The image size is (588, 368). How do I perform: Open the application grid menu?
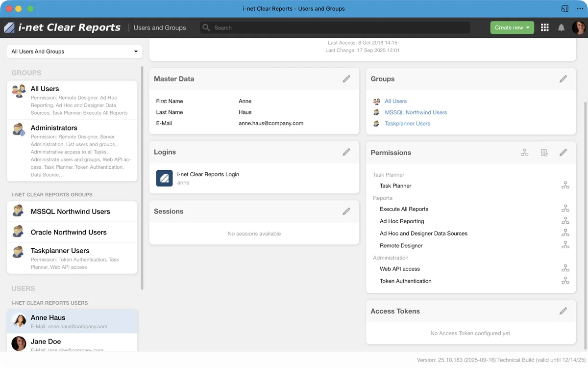tap(544, 28)
